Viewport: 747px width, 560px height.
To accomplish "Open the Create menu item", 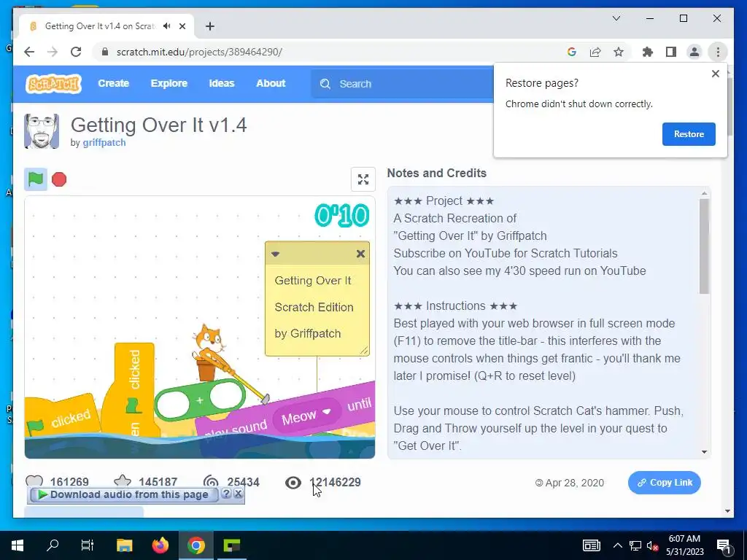I will [x=113, y=83].
